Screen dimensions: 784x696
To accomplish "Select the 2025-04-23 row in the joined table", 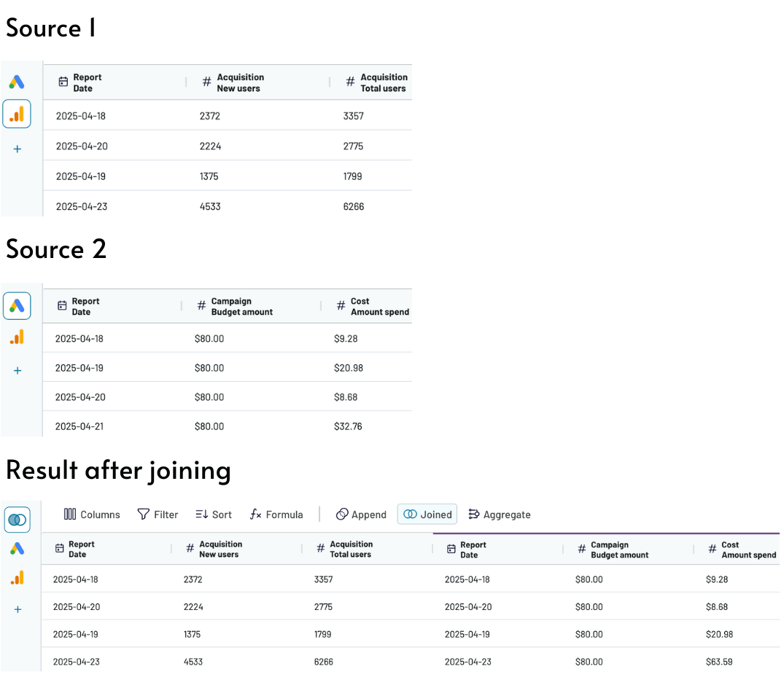I will (x=75, y=662).
